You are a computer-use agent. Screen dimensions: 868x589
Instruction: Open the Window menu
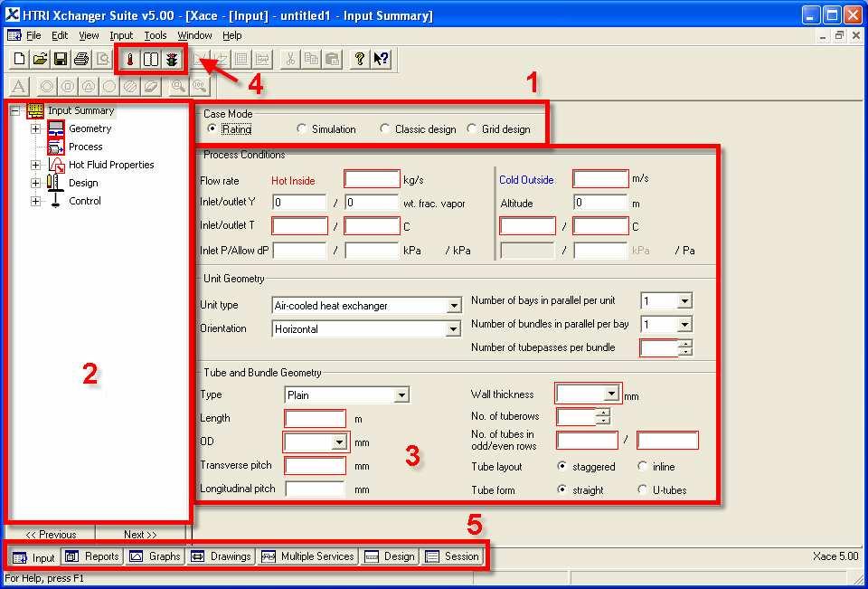point(195,35)
